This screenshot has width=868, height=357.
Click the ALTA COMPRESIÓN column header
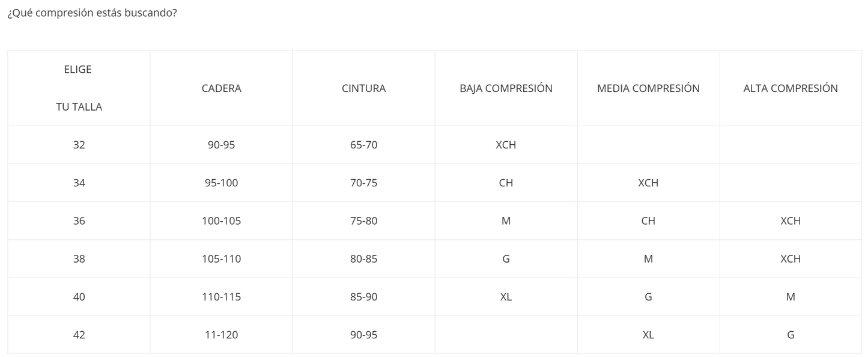[791, 88]
